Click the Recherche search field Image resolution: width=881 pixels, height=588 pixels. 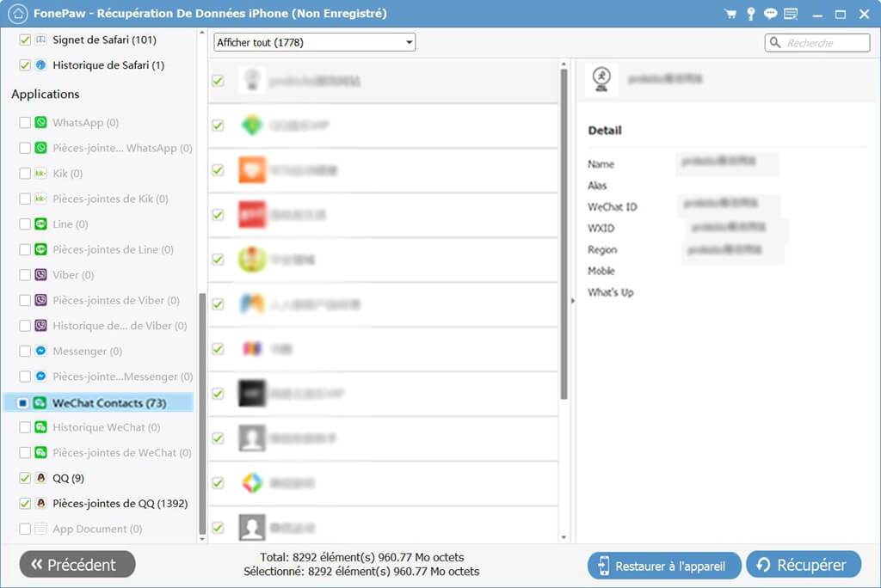point(817,43)
